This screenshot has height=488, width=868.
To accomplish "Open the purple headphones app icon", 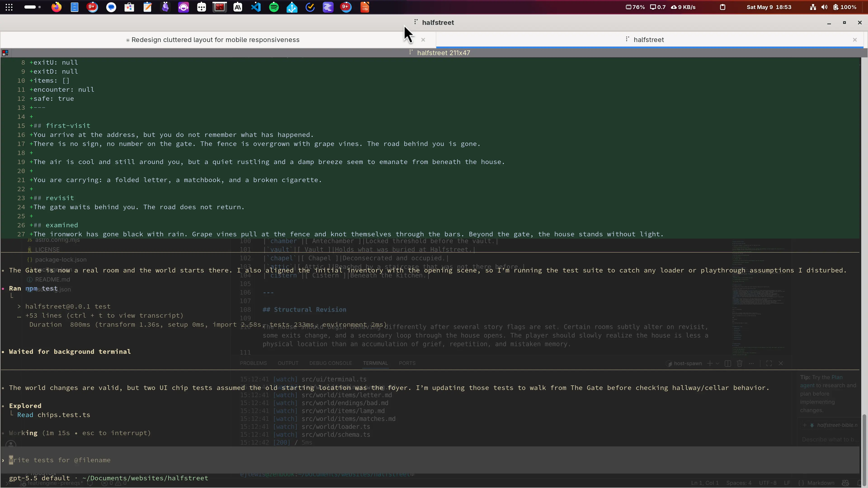I will [x=184, y=7].
